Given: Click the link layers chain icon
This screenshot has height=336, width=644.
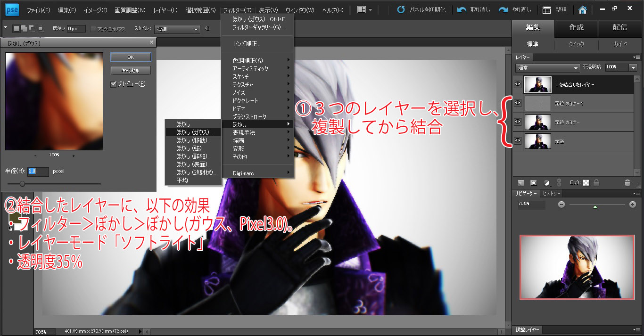Looking at the screenshot, I should (559, 182).
